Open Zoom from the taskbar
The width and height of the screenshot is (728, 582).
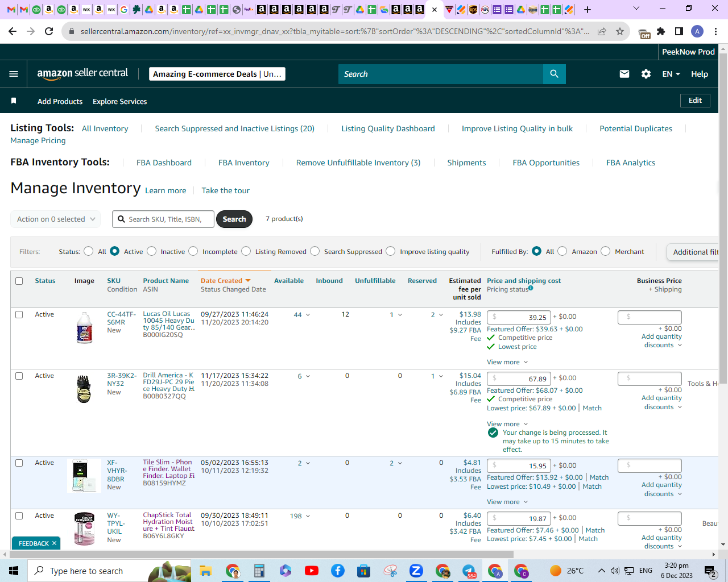click(x=416, y=571)
